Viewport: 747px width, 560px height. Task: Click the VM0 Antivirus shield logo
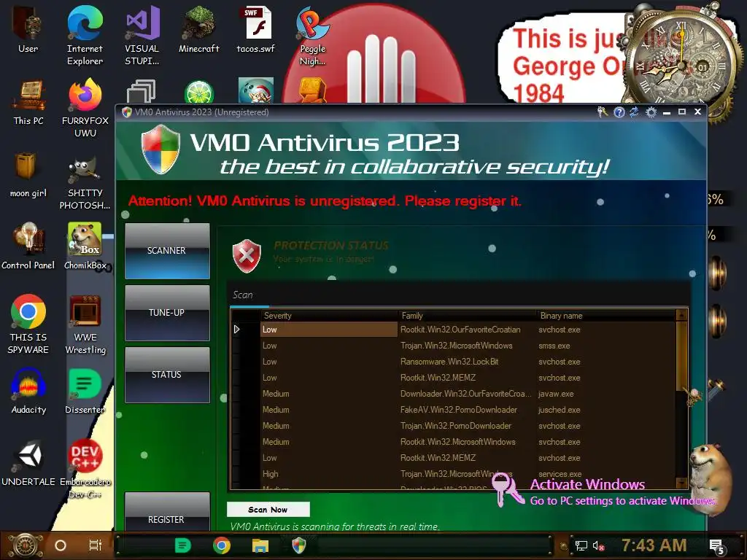[161, 149]
